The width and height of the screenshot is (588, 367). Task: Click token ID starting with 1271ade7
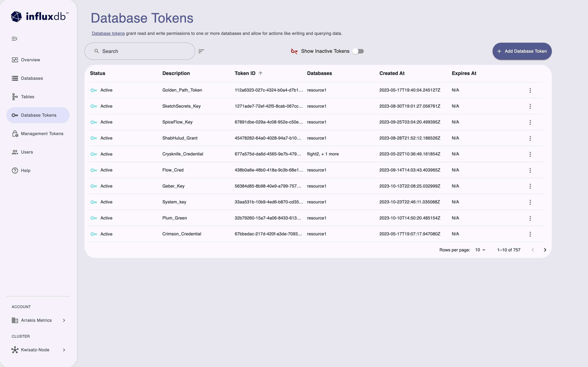[x=268, y=106]
